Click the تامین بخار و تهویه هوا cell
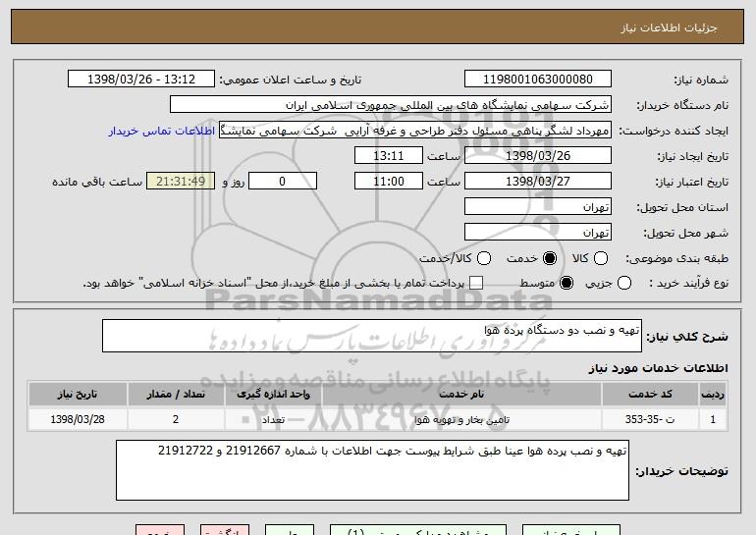Screen dimensions: 756x535 461,419
